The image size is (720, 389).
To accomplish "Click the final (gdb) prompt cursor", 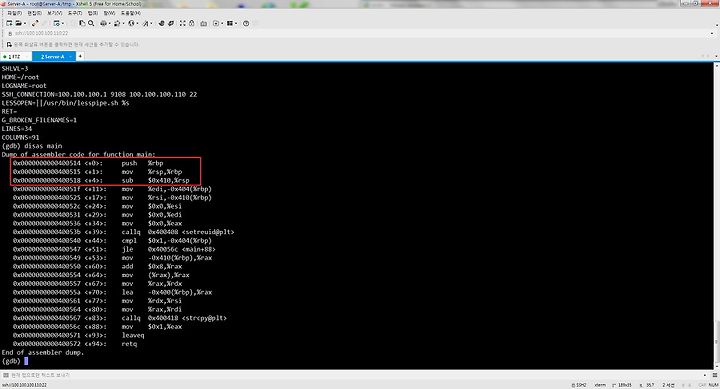I will pyautogui.click(x=26, y=361).
